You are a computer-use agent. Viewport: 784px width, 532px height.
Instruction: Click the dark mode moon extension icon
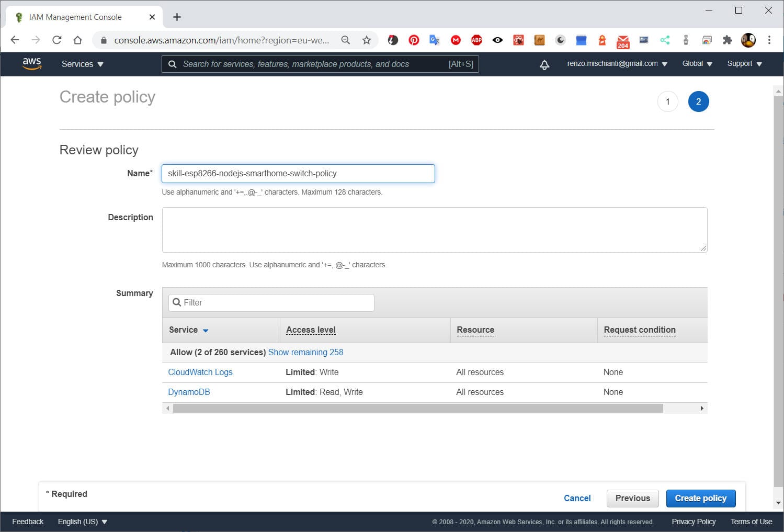560,40
